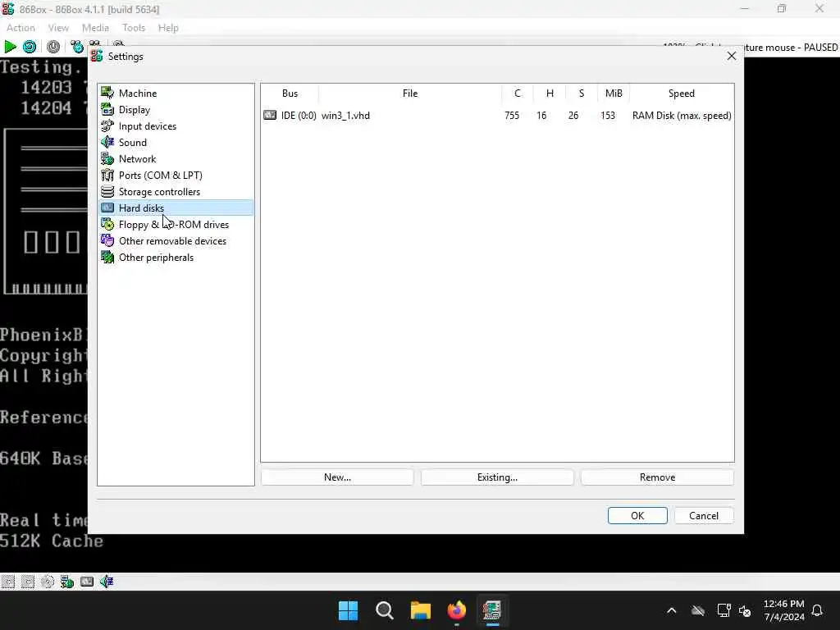Click RAM Disk (max. speed) cell
This screenshot has width=840, height=630.
(682, 116)
